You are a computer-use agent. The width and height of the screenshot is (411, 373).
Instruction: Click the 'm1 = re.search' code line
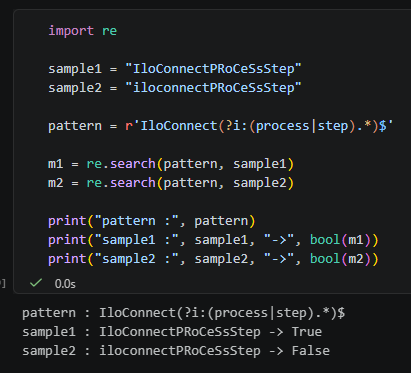click(x=171, y=164)
